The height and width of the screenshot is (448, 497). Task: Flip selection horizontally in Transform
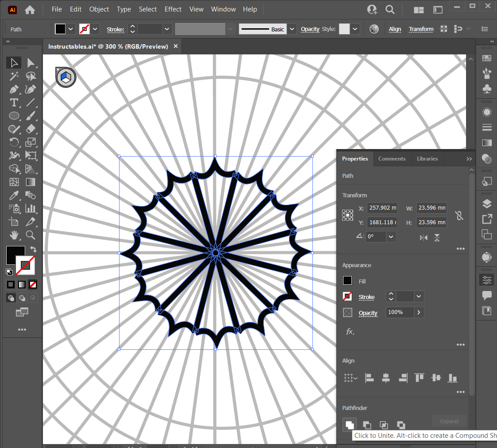(x=424, y=237)
